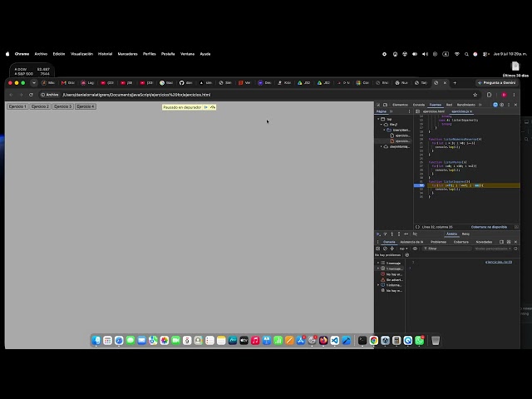532x399 pixels.
Task: Reload the page in Chrome
Action: coord(31,95)
